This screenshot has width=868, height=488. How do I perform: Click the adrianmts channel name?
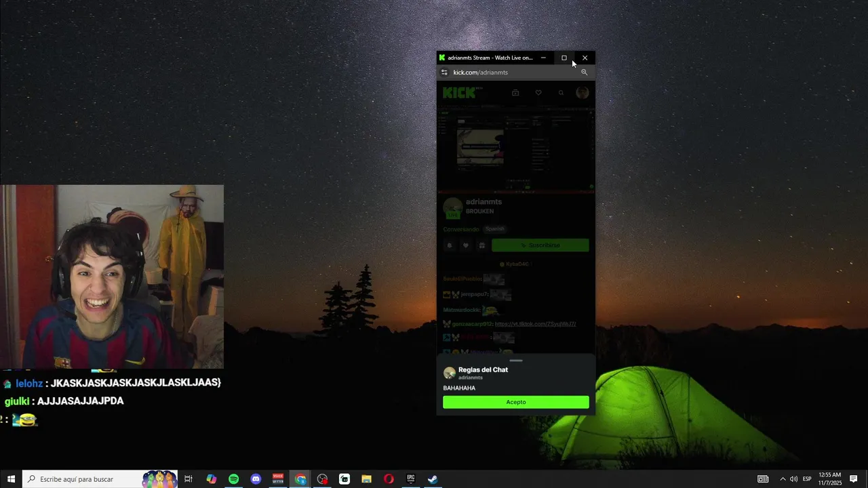pos(484,202)
